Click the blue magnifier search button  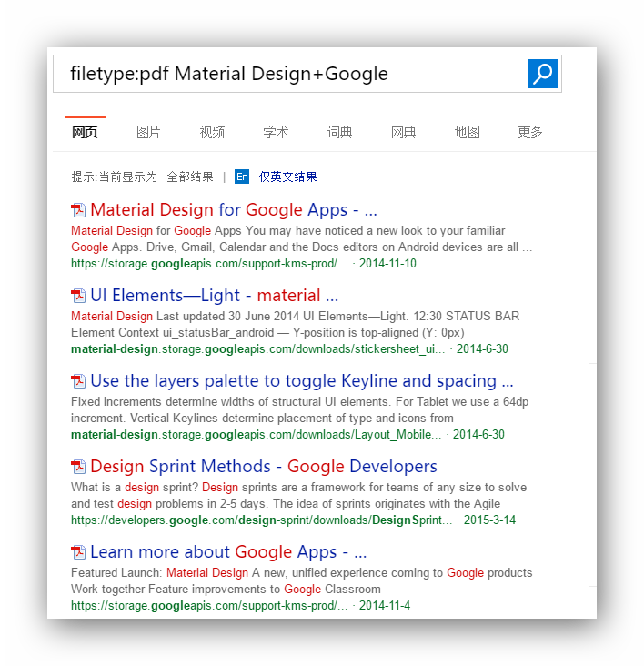tap(542, 74)
